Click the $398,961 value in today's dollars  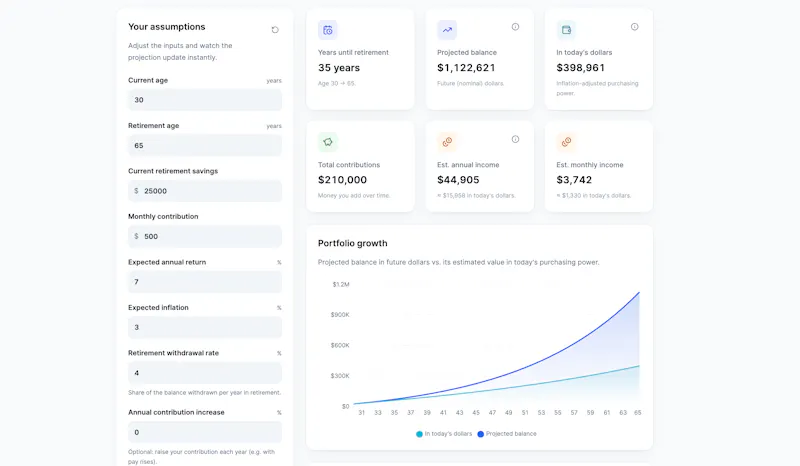581,68
